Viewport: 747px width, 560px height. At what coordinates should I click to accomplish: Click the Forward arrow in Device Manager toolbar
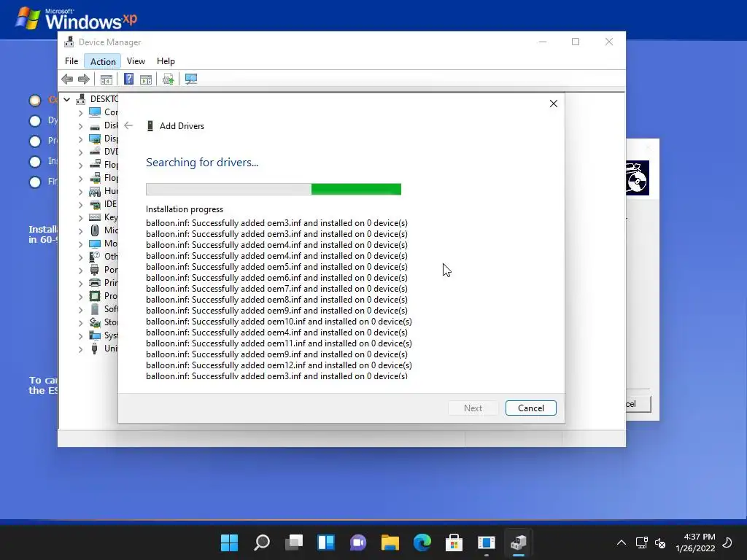[x=83, y=79]
